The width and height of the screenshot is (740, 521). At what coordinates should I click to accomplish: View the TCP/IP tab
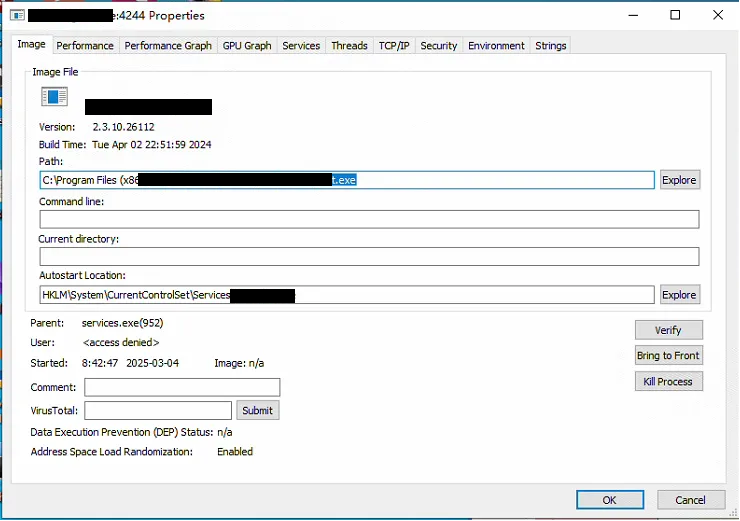point(394,45)
